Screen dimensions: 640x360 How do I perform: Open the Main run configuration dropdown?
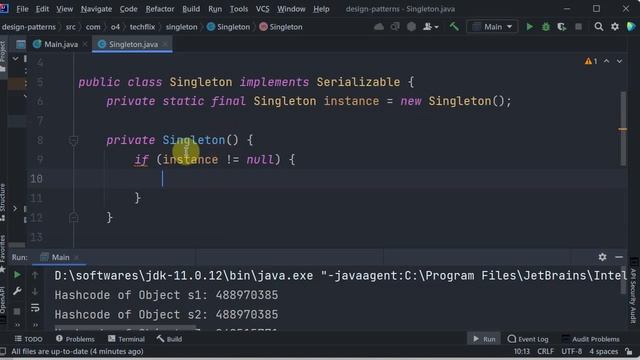[493, 27]
